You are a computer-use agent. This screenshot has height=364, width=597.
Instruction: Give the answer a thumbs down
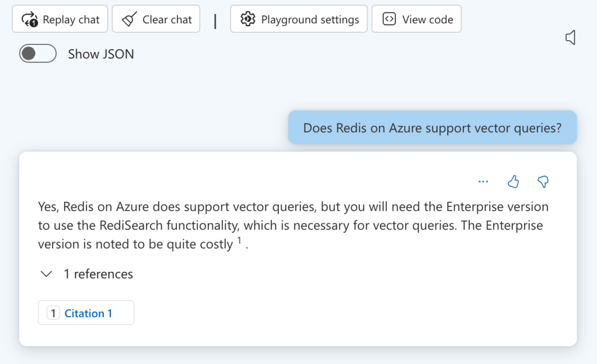pos(543,182)
